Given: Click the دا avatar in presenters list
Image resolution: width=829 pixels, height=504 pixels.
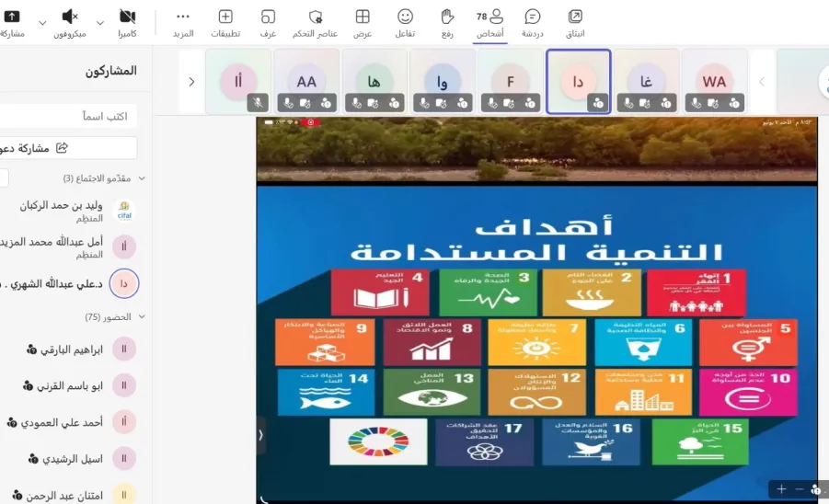Looking at the screenshot, I should 124,283.
